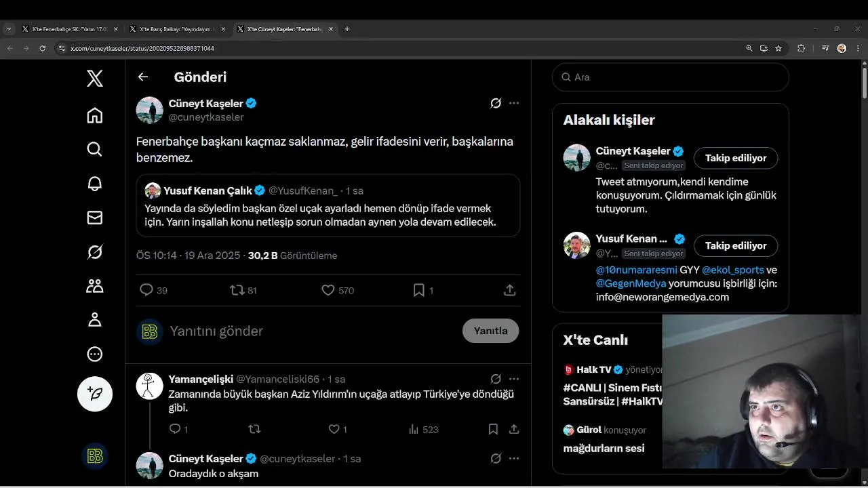Go back with the Gönderi arrow

click(143, 77)
